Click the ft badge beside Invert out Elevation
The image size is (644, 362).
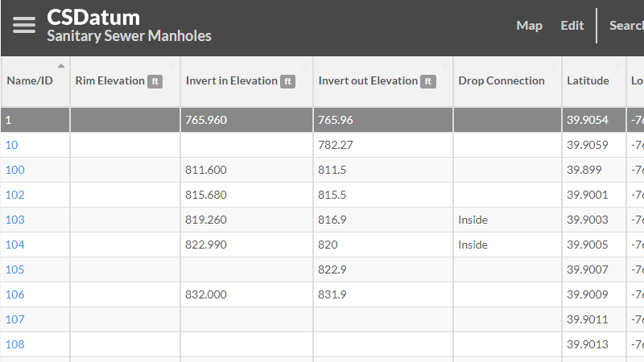point(428,81)
